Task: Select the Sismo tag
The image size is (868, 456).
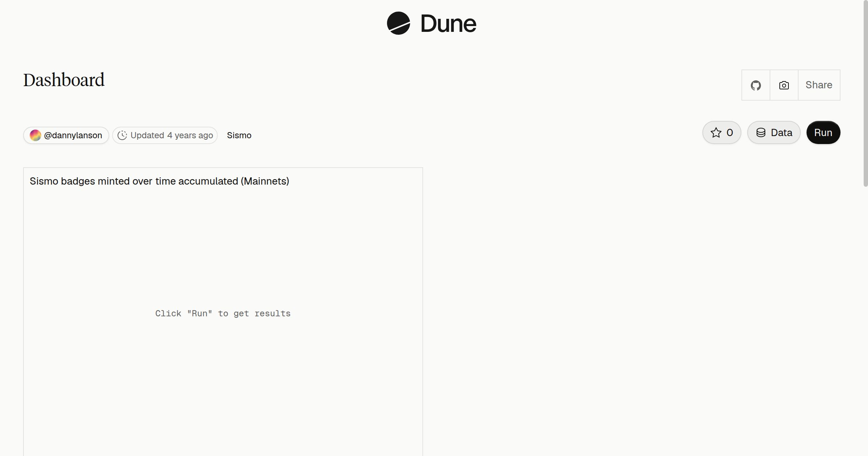Action: pos(239,135)
